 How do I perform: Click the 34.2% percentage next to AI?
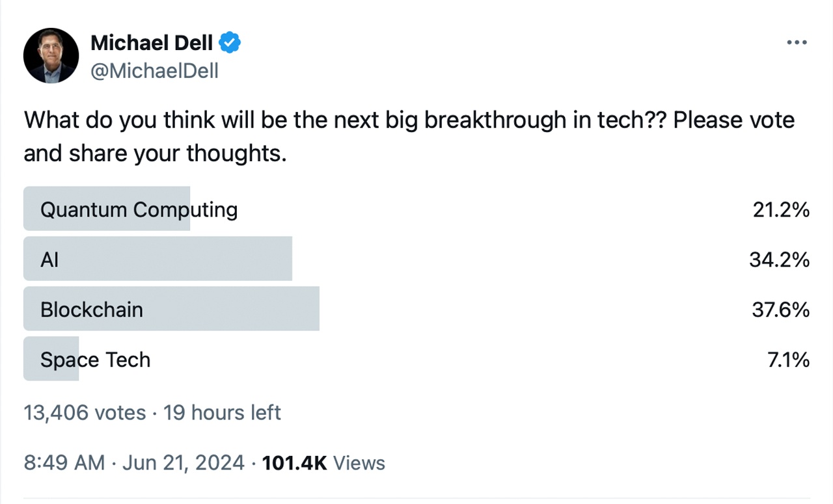pos(780,259)
